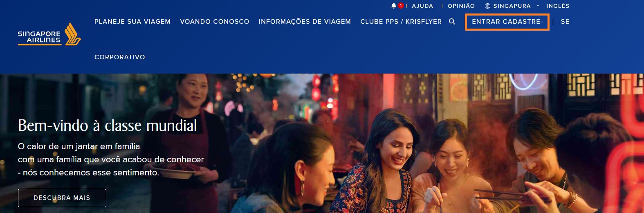Image resolution: width=644 pixels, height=213 pixels.
Task: Expand the CLUBE PPS / KRISFLYER menu
Action: (401, 22)
